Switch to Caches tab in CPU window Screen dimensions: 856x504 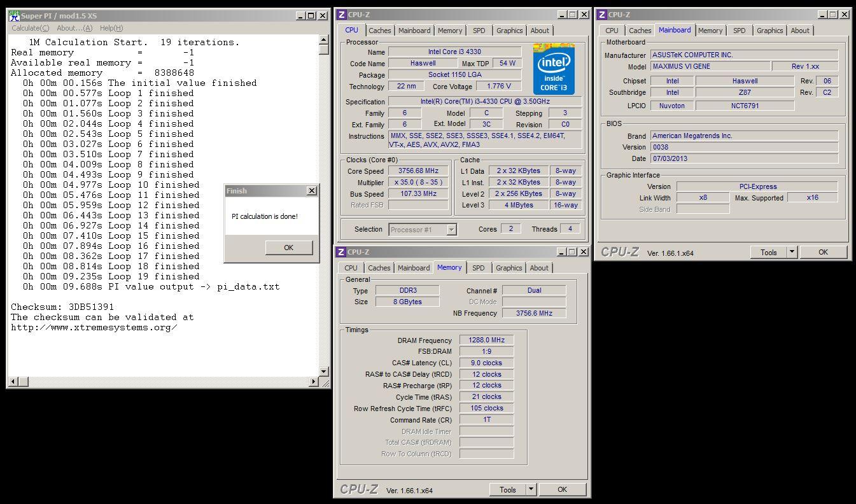tap(380, 31)
